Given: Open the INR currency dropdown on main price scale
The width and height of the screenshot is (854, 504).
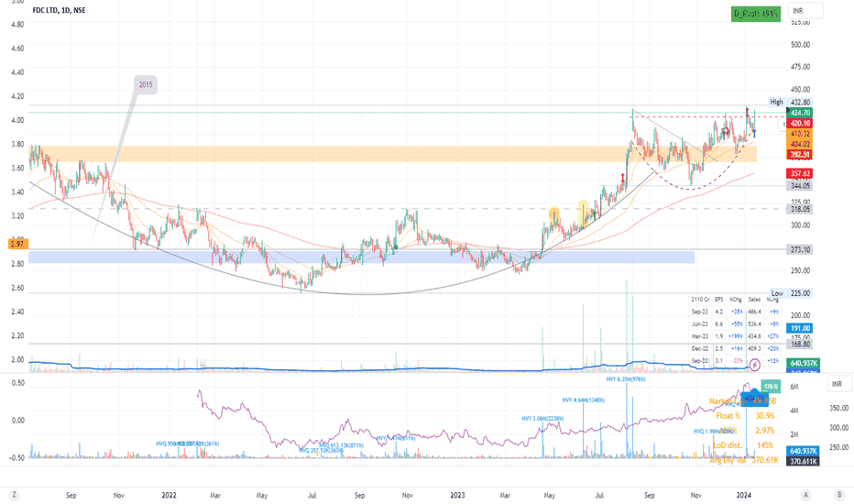Looking at the screenshot, I should click(806, 10).
